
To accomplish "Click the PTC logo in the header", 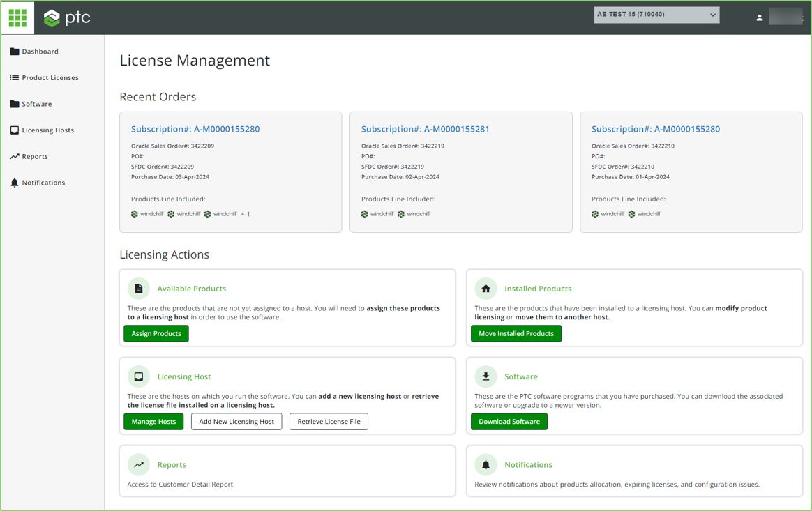I will tap(67, 17).
